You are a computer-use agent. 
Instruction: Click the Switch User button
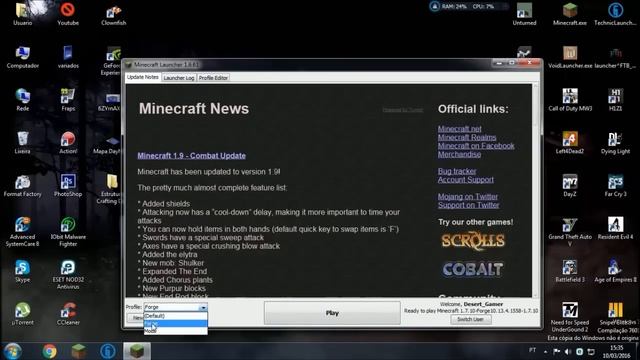[x=471, y=319]
